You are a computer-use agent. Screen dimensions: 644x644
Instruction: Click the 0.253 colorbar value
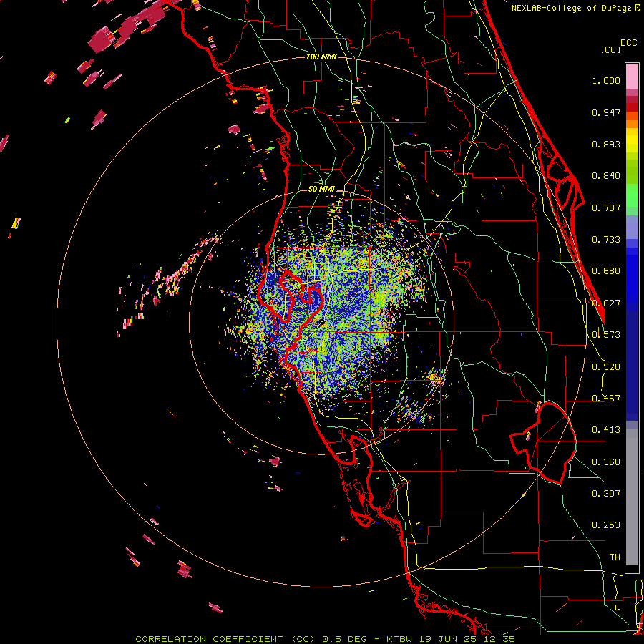pyautogui.click(x=606, y=525)
